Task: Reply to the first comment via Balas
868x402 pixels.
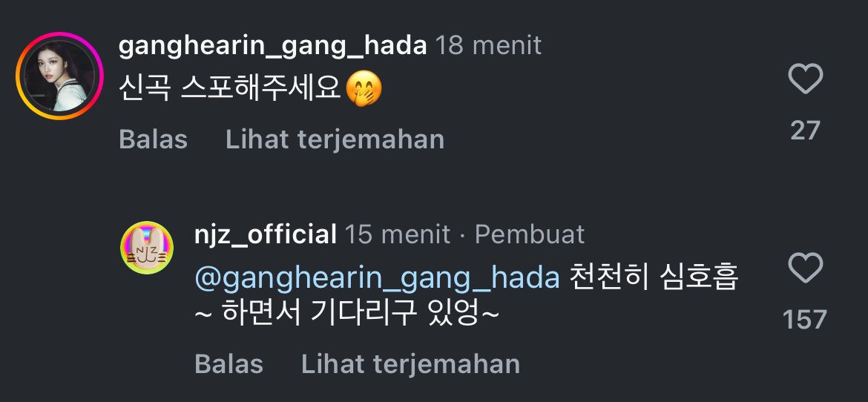Action: [154, 139]
